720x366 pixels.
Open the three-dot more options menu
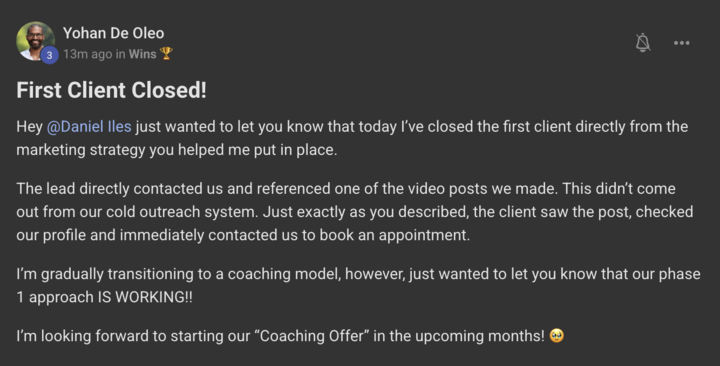(681, 43)
